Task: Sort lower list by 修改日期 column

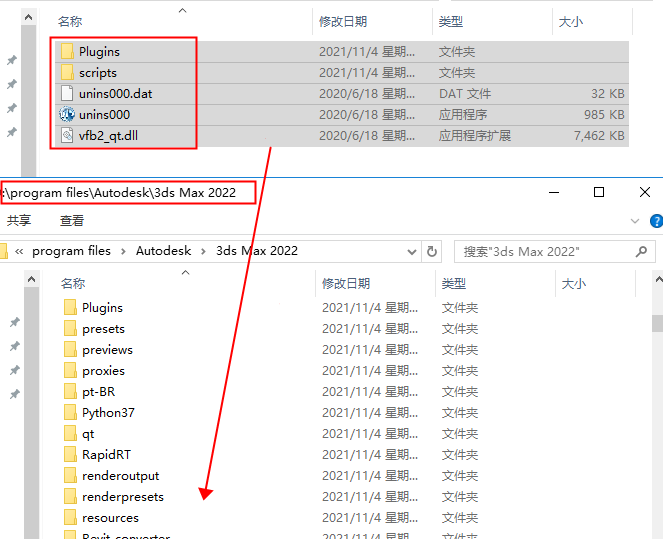Action: 346,284
